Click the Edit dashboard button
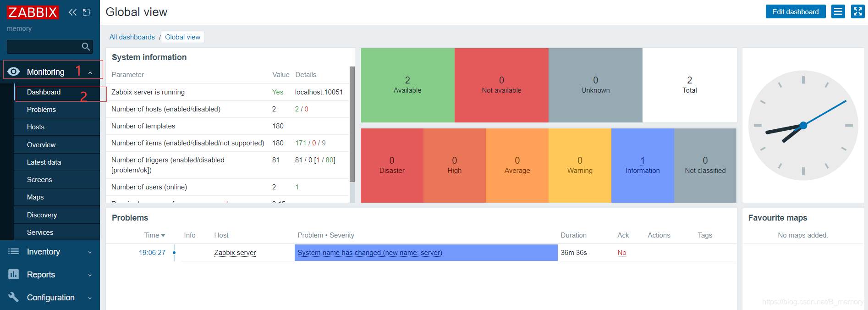 tap(796, 11)
